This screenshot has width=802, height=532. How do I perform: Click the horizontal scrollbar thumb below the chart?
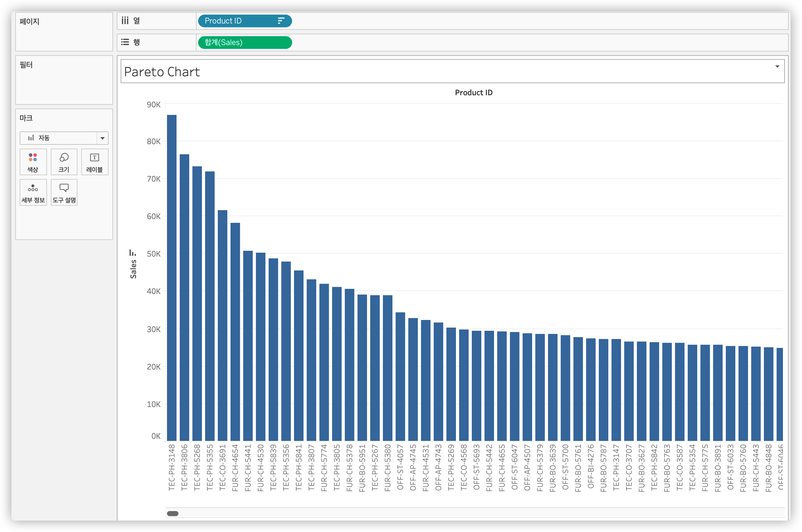click(x=172, y=513)
